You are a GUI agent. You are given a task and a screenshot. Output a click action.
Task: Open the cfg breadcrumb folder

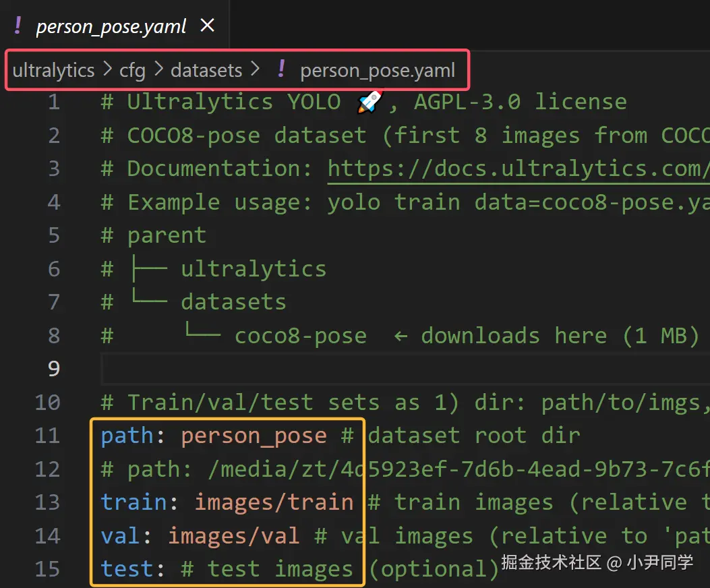132,70
